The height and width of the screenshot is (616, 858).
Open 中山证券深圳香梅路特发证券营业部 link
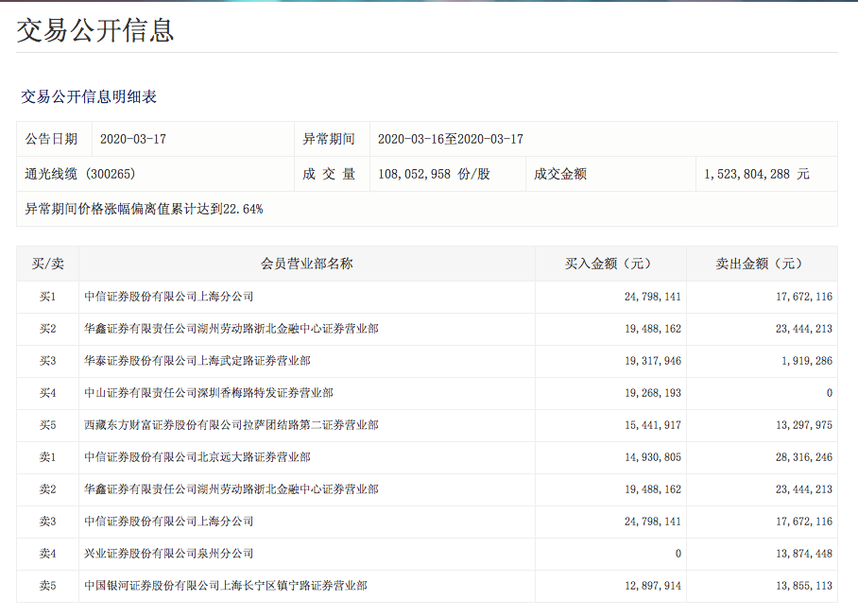coord(208,393)
